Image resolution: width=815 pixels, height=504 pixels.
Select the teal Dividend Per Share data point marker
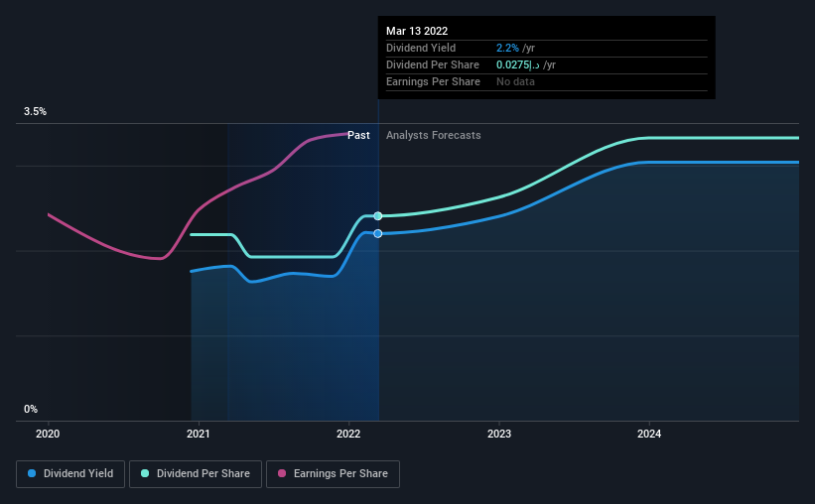[x=378, y=216]
